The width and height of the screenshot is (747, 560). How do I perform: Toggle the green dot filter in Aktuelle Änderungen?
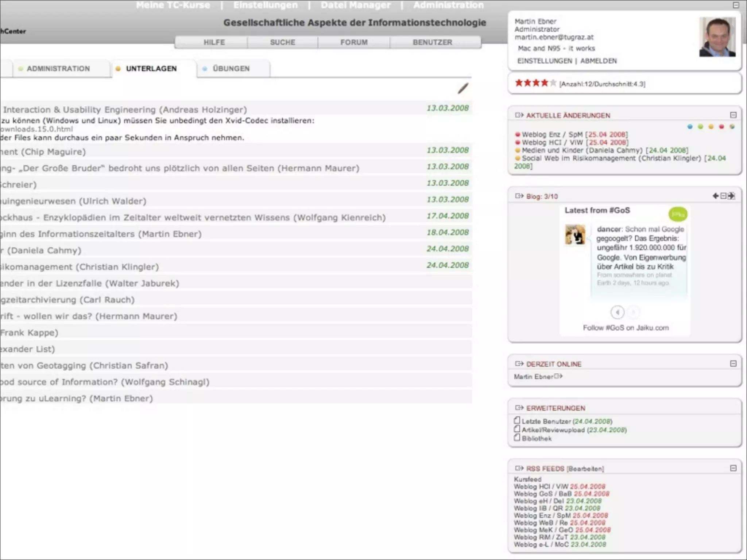(700, 127)
